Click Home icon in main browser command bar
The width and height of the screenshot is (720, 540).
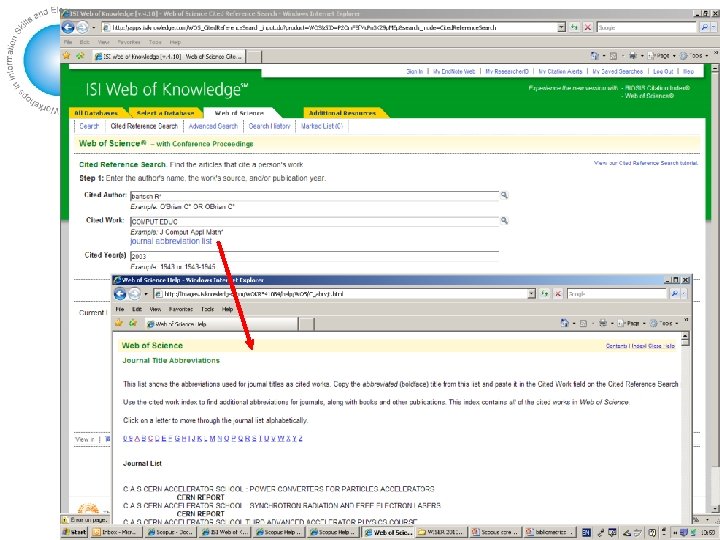595,56
